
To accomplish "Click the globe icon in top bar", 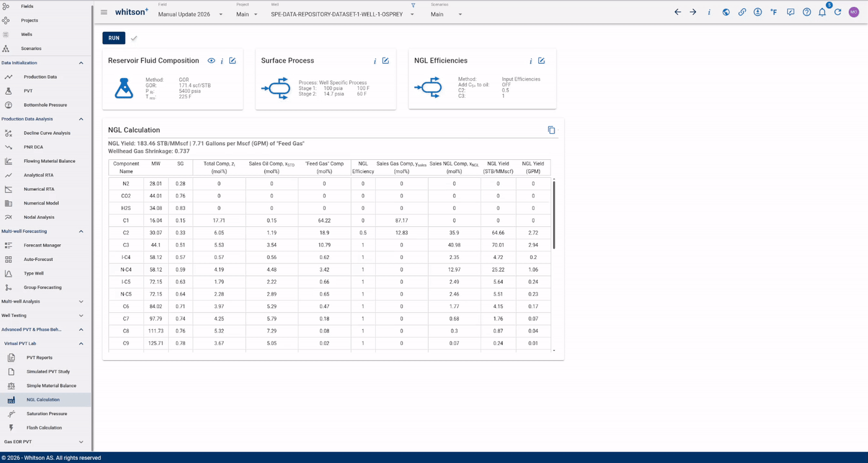I will [x=726, y=12].
